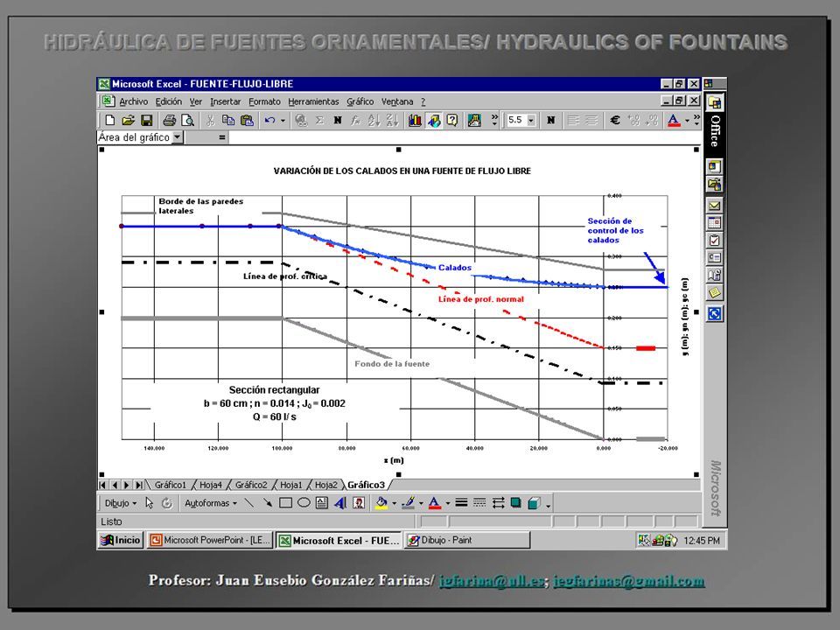Click the chart title VARIACIÓN DE LOS CALADOS
This screenshot has width=840, height=630.
[x=402, y=171]
